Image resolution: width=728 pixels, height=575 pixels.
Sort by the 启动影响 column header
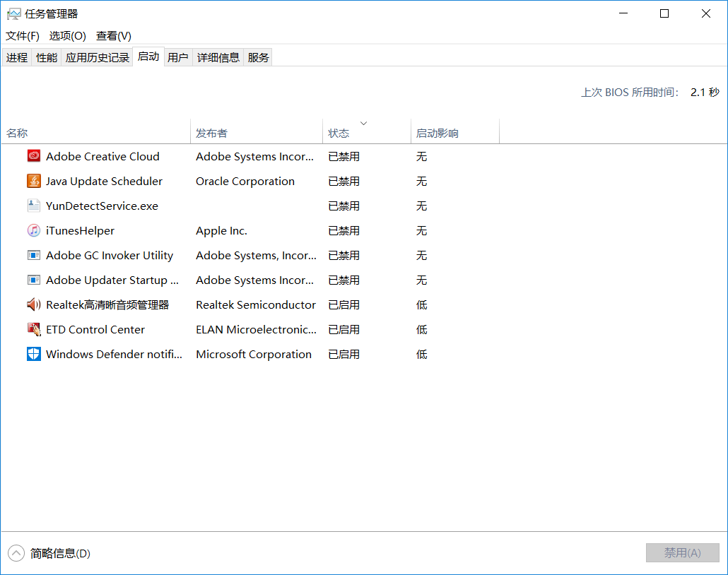point(455,132)
